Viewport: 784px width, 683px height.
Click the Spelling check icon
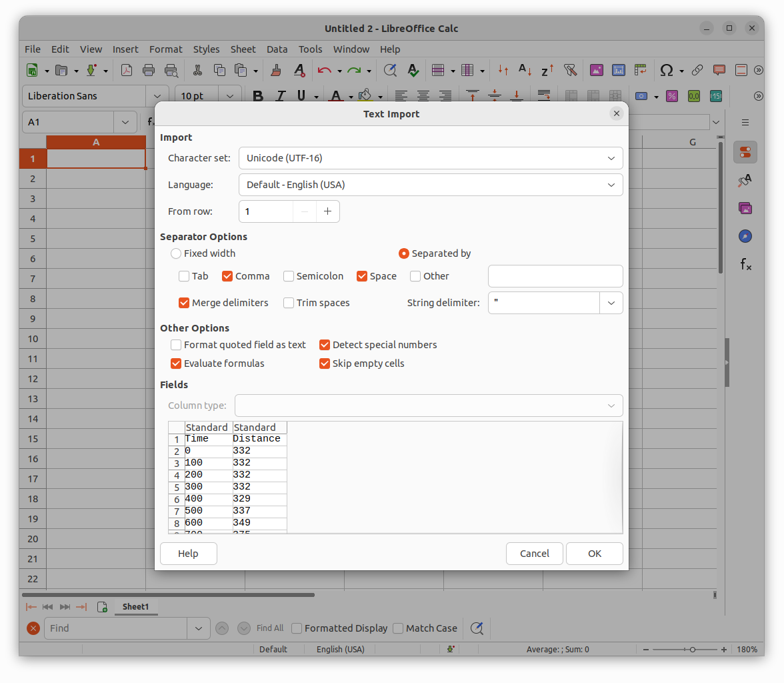(413, 71)
